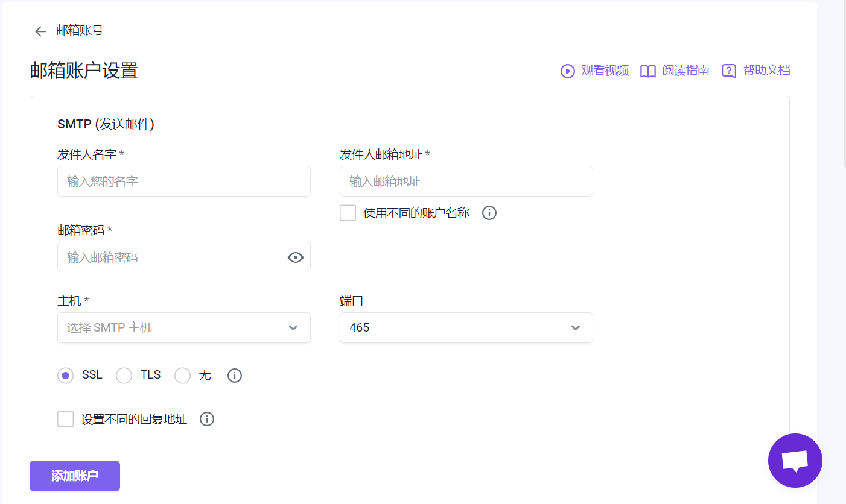
Task: Click the 添加账户 button
Action: click(75, 476)
